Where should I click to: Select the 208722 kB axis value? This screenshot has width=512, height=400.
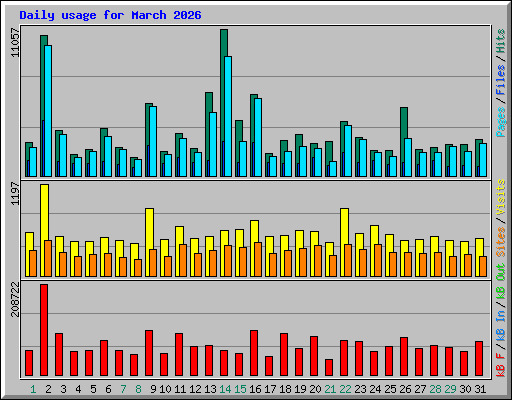click(15, 299)
